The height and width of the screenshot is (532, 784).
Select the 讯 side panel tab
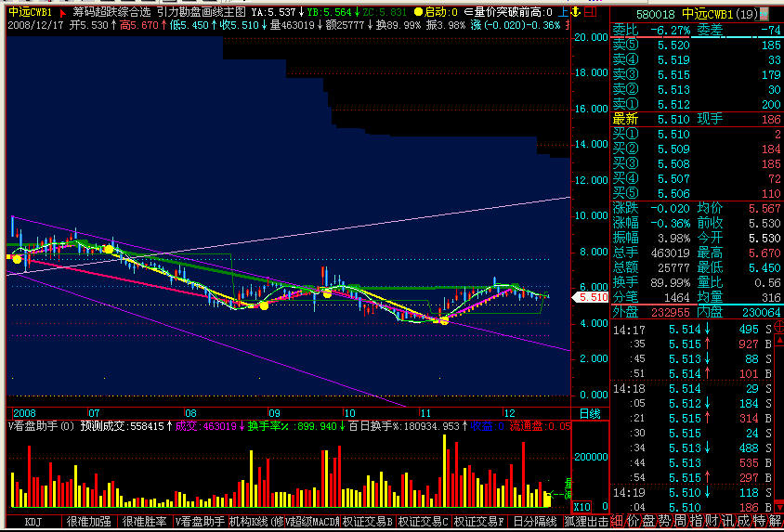pos(727,521)
